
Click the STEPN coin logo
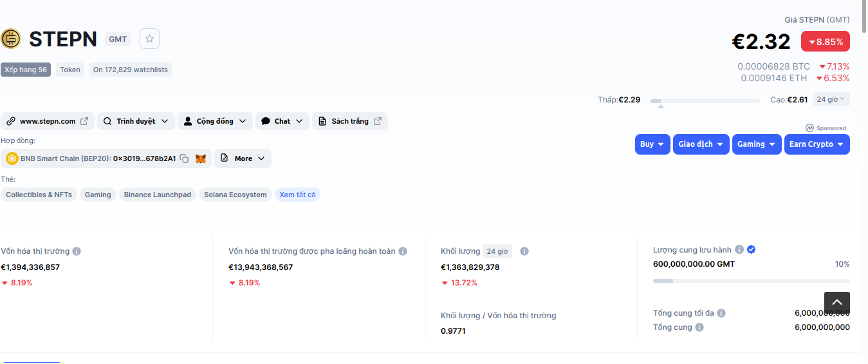tap(11, 39)
